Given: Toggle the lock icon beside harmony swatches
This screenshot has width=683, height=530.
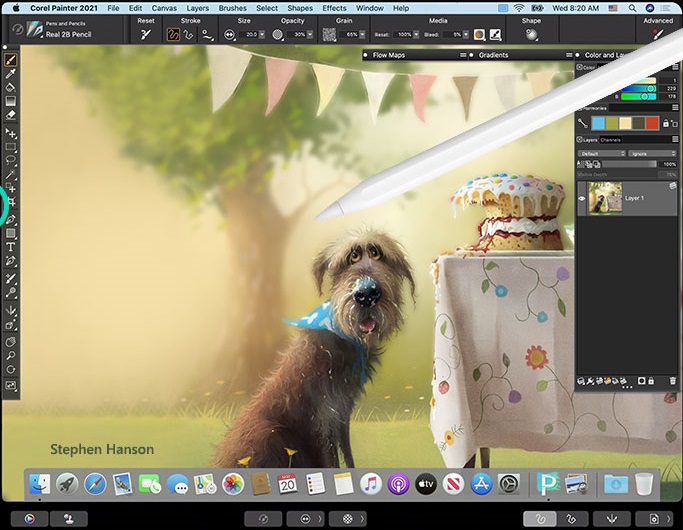Looking at the screenshot, I should pos(666,123).
